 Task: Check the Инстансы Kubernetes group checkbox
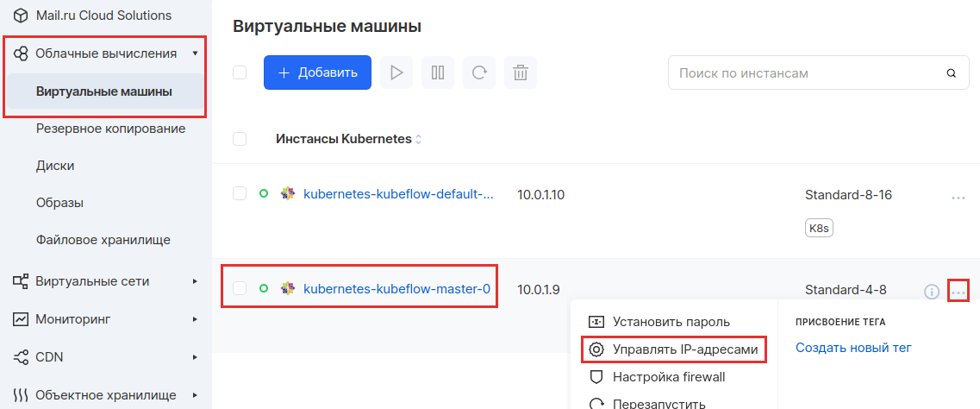pos(240,139)
